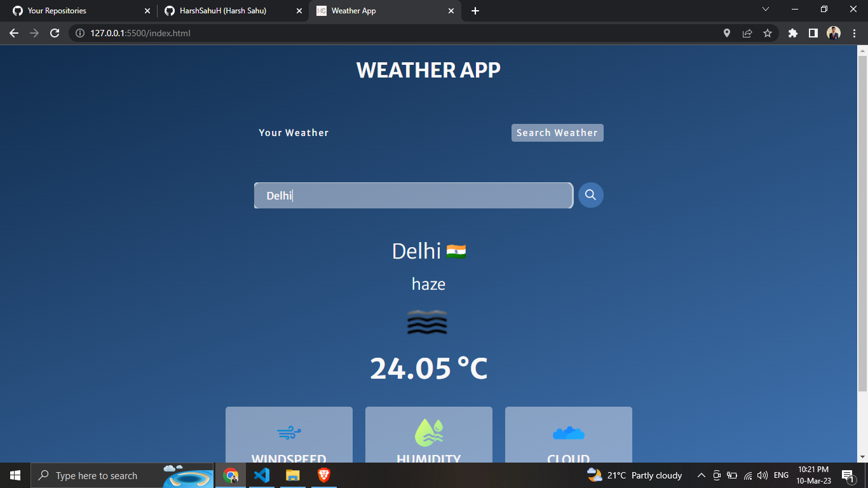Select the city search input field
The height and width of the screenshot is (488, 868).
413,195
